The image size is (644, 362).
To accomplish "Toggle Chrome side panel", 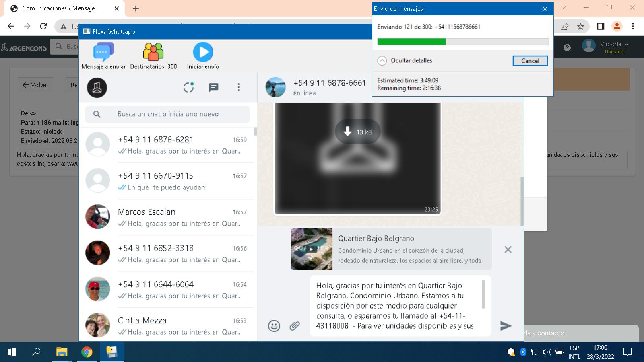I will (601, 26).
